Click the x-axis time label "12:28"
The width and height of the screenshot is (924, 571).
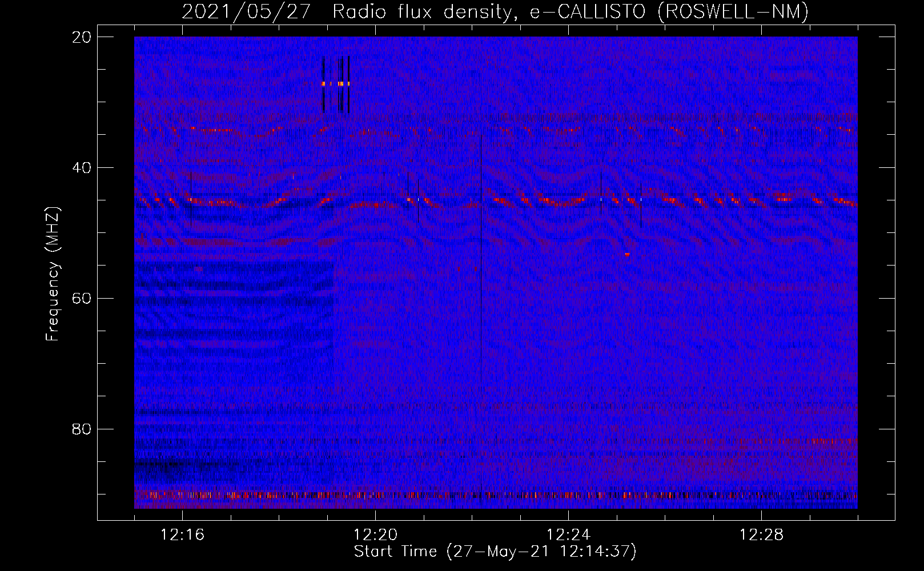(x=762, y=535)
